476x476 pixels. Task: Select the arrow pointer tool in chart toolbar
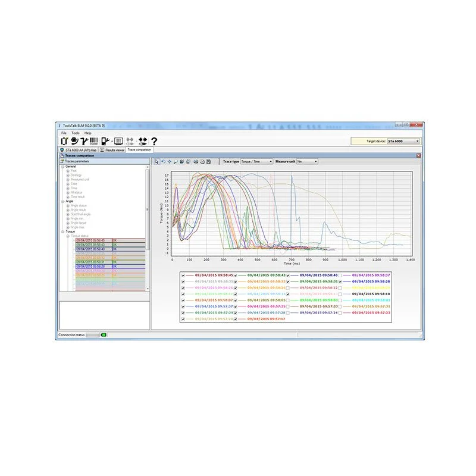point(157,161)
